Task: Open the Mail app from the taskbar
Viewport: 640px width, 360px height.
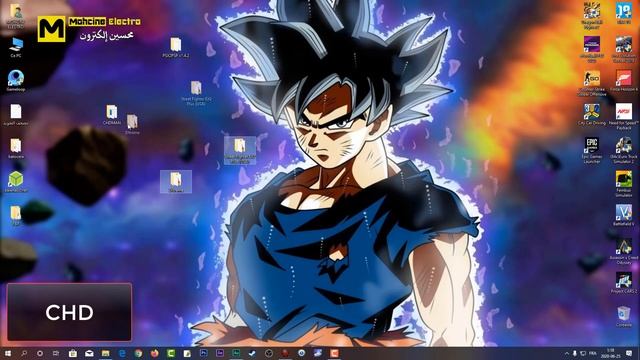Action: 89,353
